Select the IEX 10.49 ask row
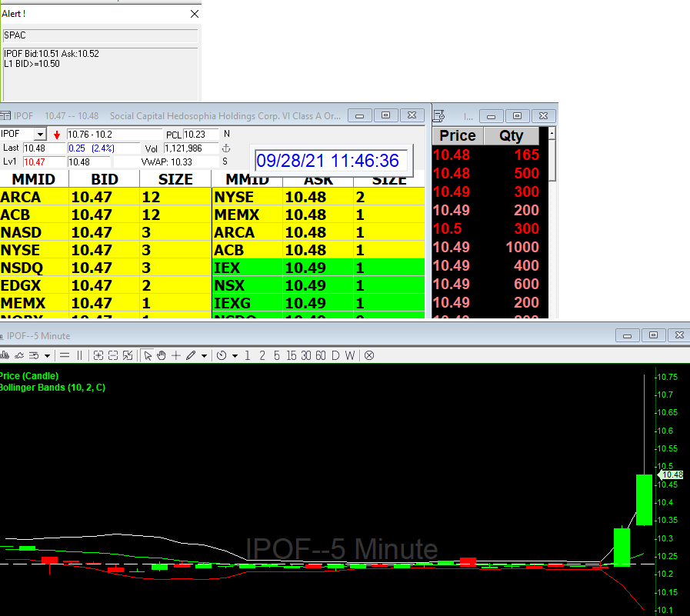The image size is (690, 616). tap(318, 268)
